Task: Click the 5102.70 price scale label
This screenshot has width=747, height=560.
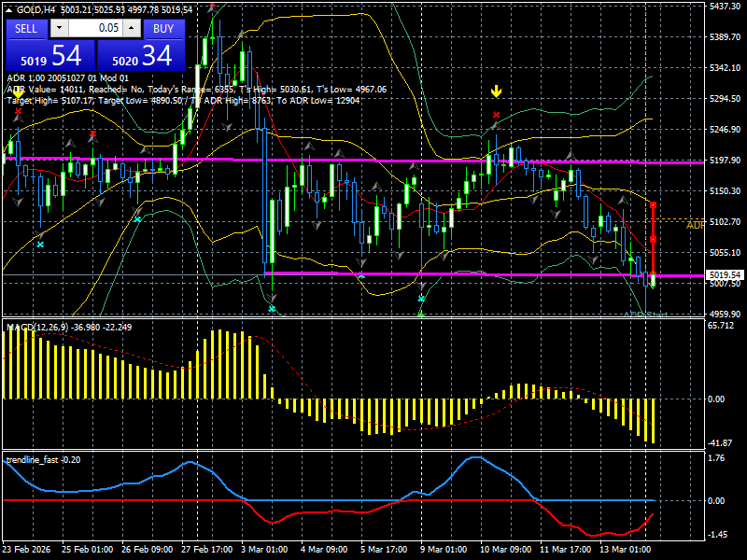Action: click(725, 222)
